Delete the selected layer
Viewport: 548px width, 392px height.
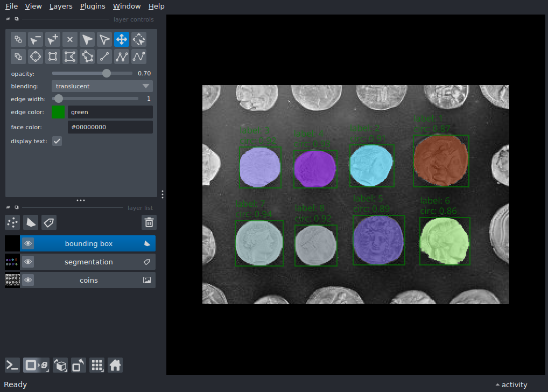pyautogui.click(x=149, y=222)
